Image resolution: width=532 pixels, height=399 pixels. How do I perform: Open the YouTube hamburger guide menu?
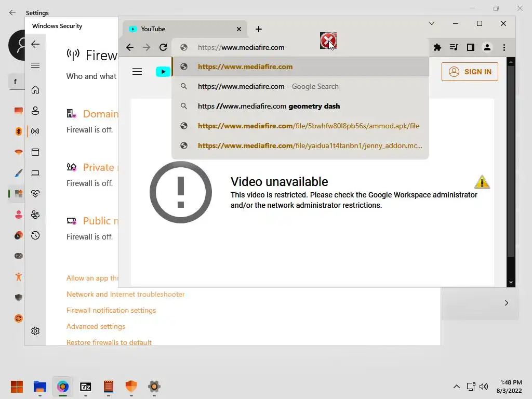tap(137, 72)
